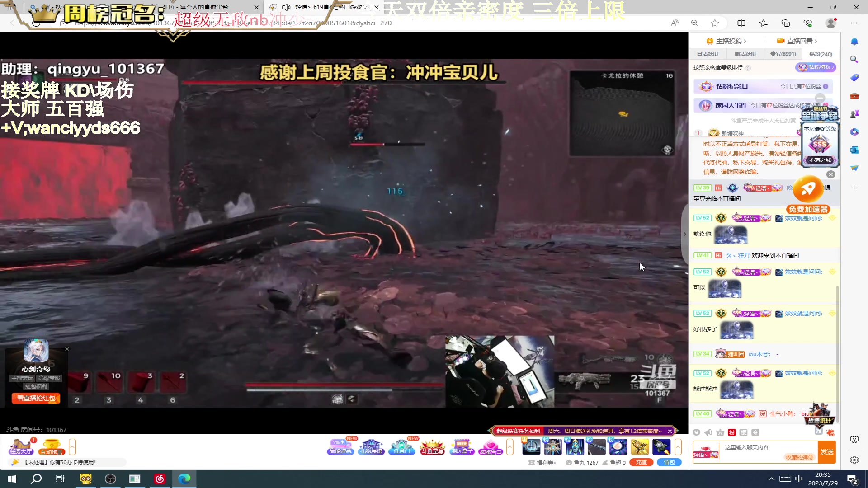Open the 福利券 link

[542, 463]
